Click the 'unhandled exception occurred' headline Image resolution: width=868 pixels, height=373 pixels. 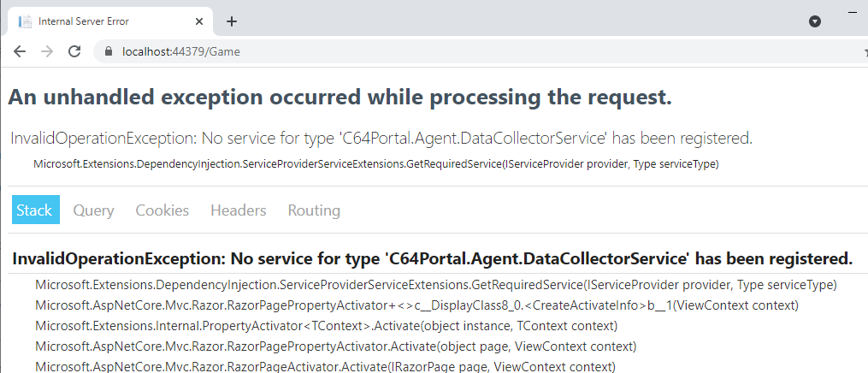[340, 98]
